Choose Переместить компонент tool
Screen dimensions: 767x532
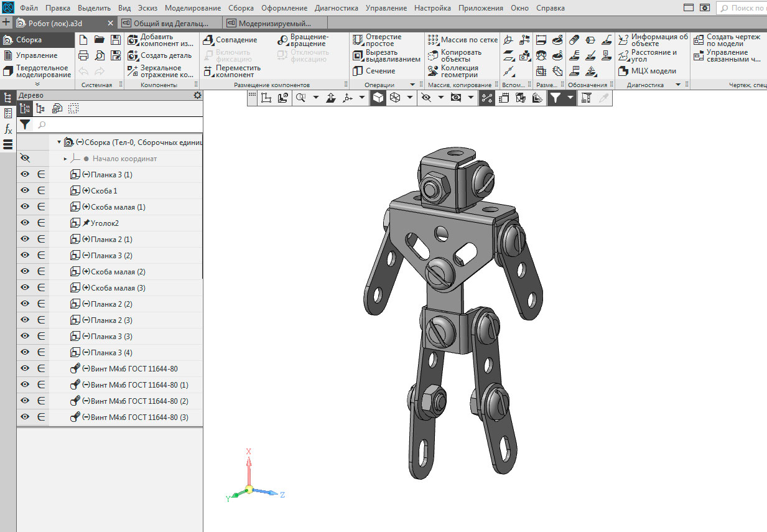point(232,71)
